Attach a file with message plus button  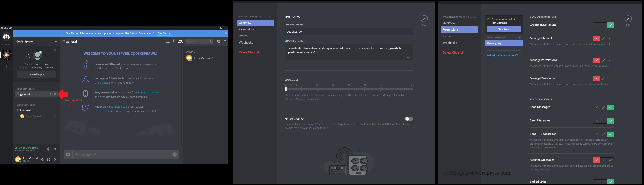click(68, 154)
